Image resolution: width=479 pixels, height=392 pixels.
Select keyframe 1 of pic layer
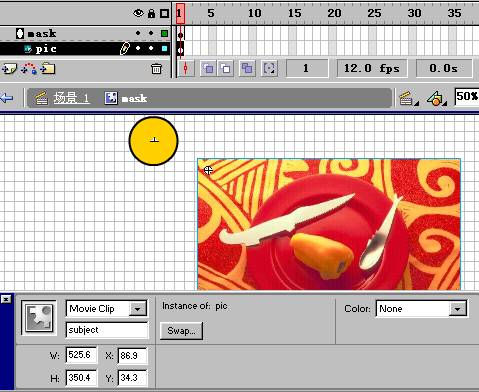point(180,50)
